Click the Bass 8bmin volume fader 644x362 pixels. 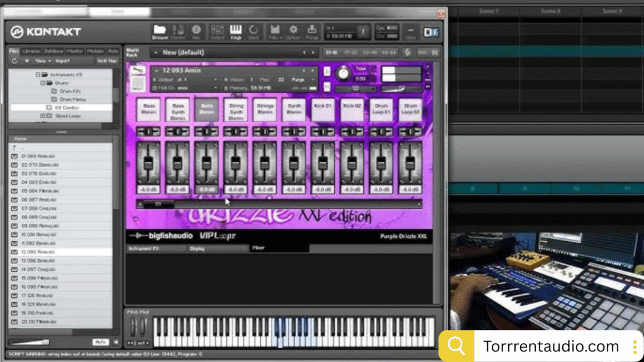[x=148, y=162]
